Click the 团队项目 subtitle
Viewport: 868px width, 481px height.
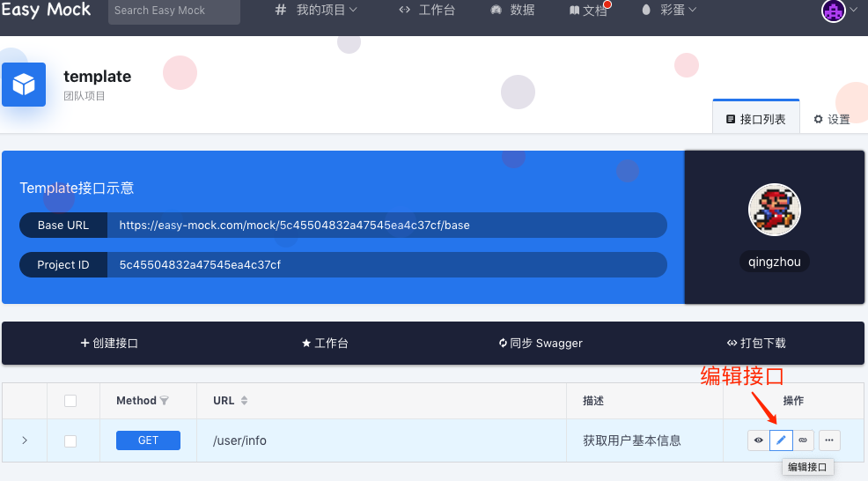[x=85, y=96]
